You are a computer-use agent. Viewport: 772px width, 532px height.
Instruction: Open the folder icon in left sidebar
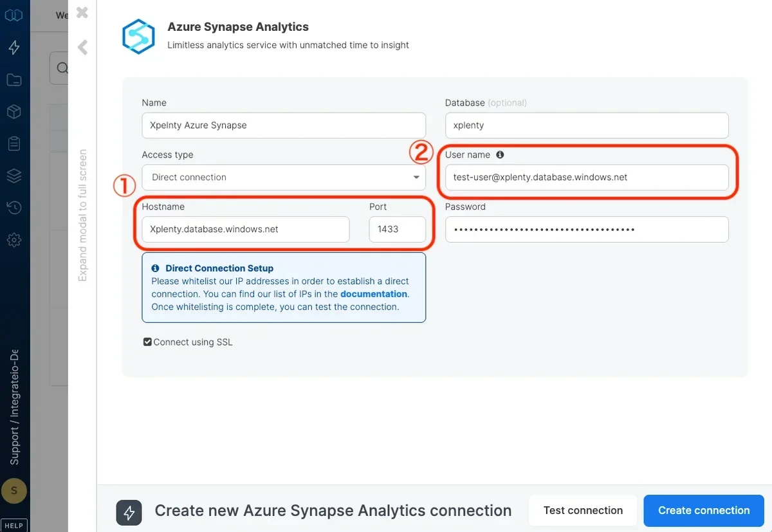(x=14, y=79)
